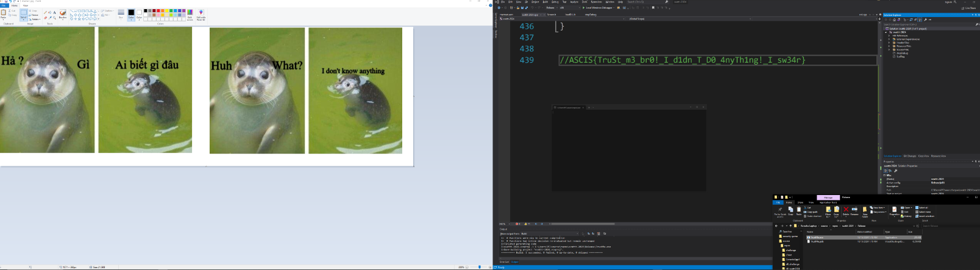Click the Delete icon in File Explorer ribbon
The width and height of the screenshot is (980, 270).
(846, 210)
